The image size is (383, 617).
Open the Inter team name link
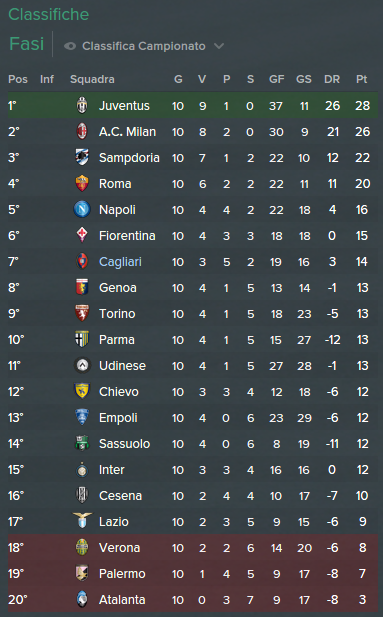tap(111, 469)
